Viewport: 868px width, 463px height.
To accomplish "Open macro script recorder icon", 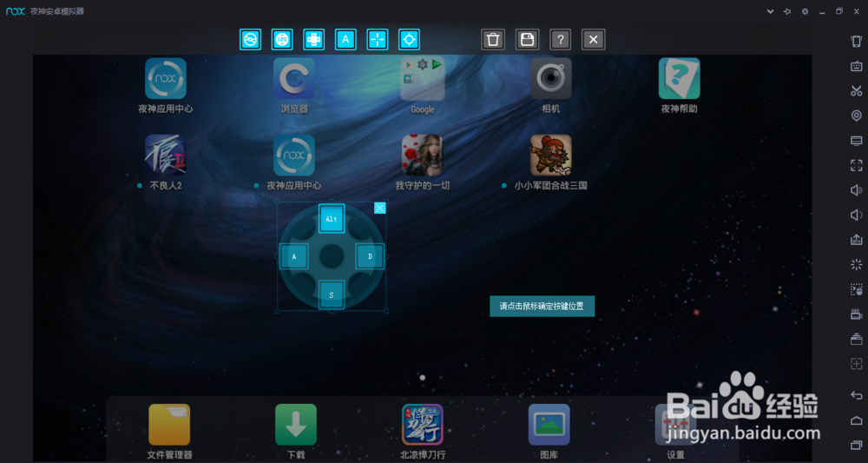I will coord(856,289).
